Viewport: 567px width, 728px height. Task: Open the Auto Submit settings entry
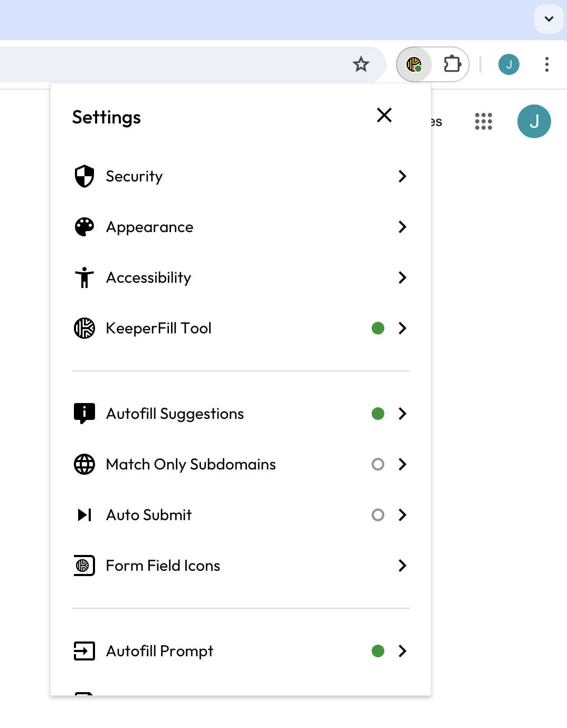149,515
